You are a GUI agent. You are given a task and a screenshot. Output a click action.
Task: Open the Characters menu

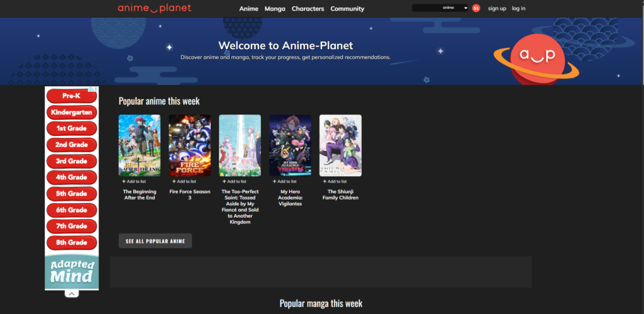pos(308,9)
